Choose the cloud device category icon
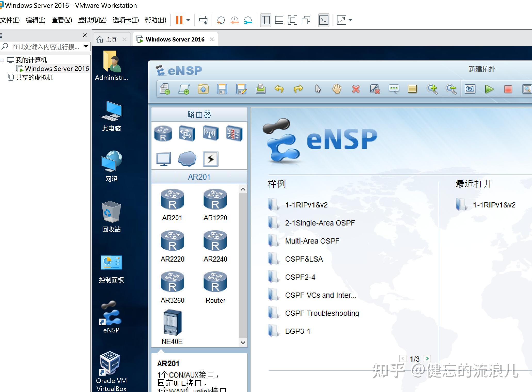This screenshot has width=532, height=392. [187, 159]
